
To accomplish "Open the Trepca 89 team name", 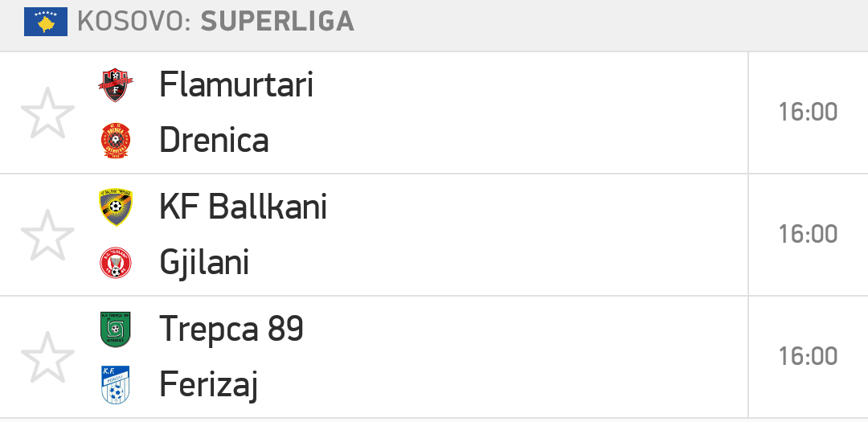I will tap(231, 330).
